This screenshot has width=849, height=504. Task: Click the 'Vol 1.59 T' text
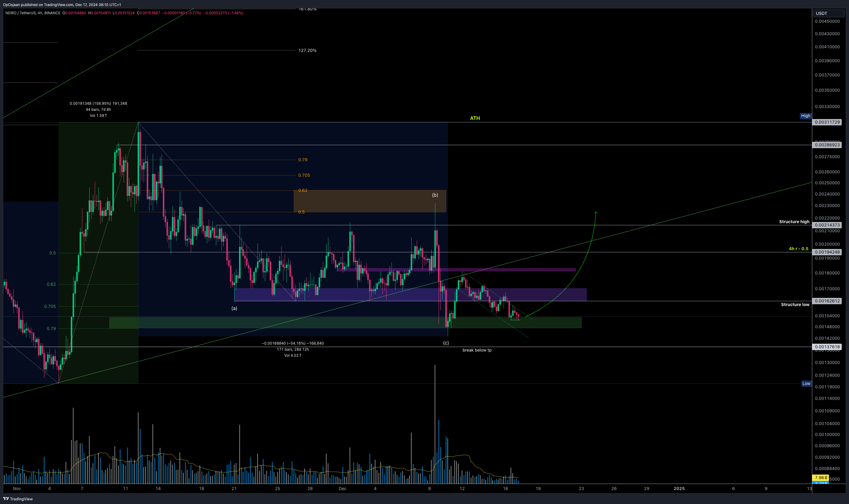pos(98,116)
